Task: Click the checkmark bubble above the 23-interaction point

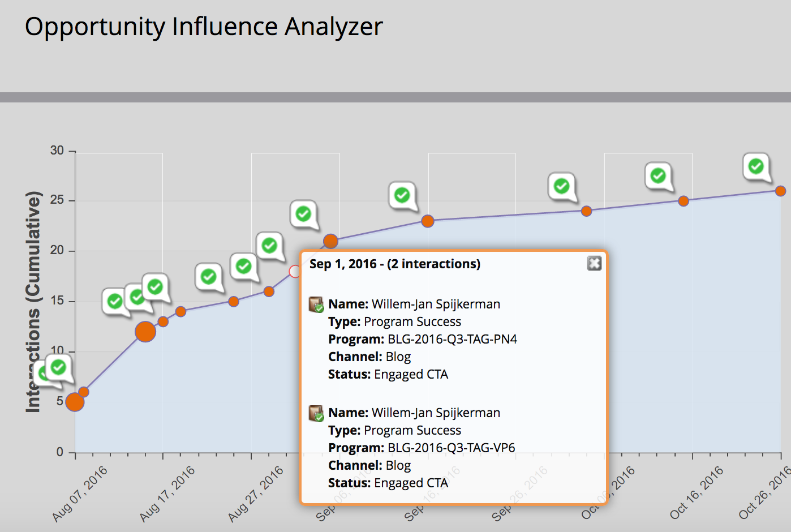Action: [x=402, y=195]
